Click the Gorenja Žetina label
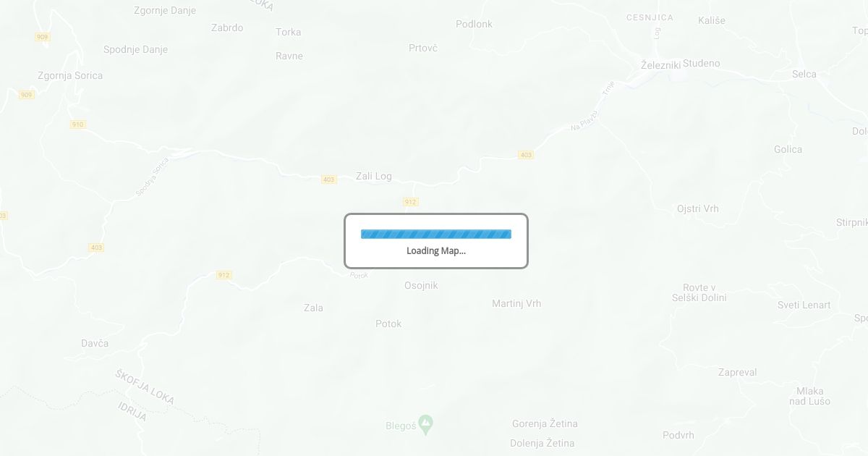The height and width of the screenshot is (456, 868). pyautogui.click(x=545, y=423)
